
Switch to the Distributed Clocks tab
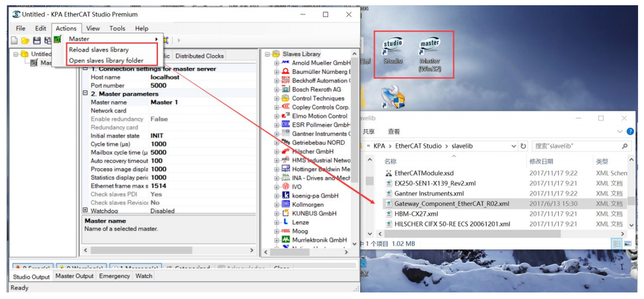click(x=200, y=56)
